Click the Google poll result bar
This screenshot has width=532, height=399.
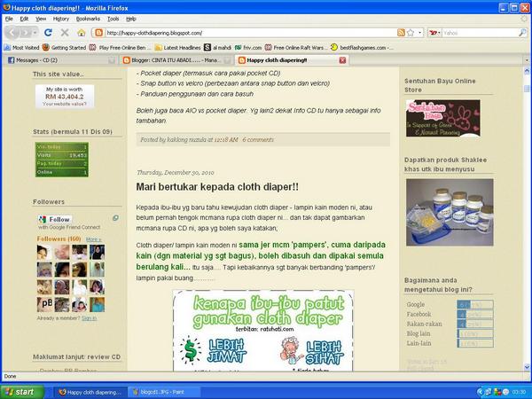[475, 305]
